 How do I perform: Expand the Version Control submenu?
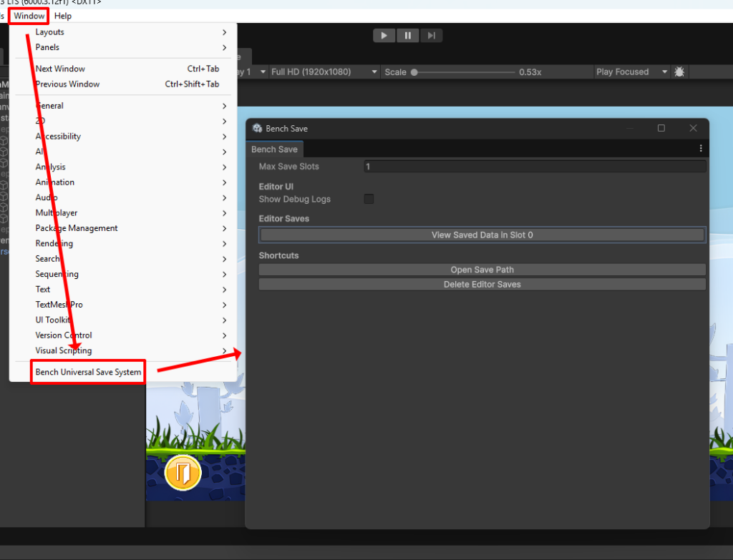click(x=123, y=336)
